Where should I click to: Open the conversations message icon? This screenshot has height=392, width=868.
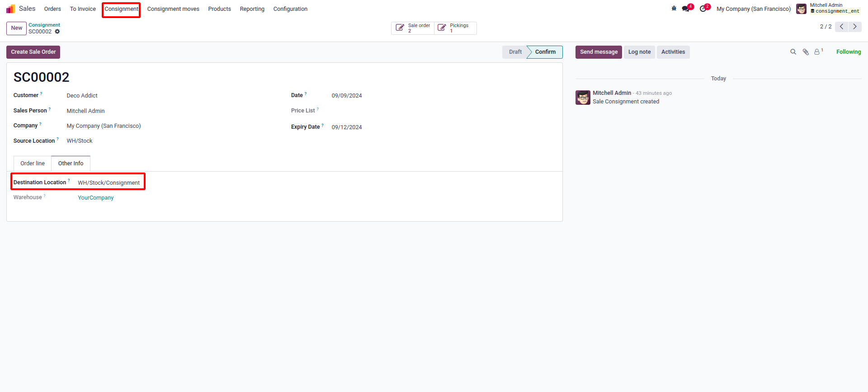pos(686,9)
